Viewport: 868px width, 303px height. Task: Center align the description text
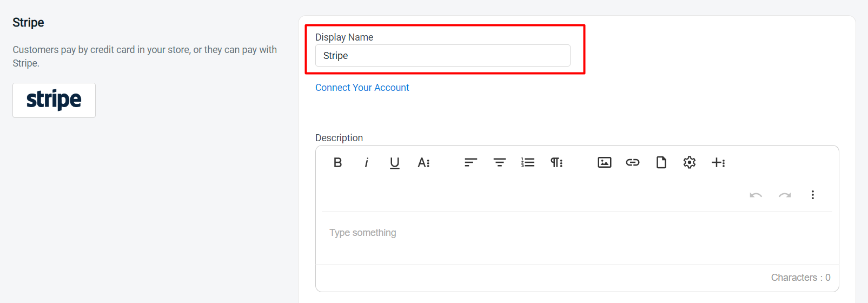pos(500,162)
